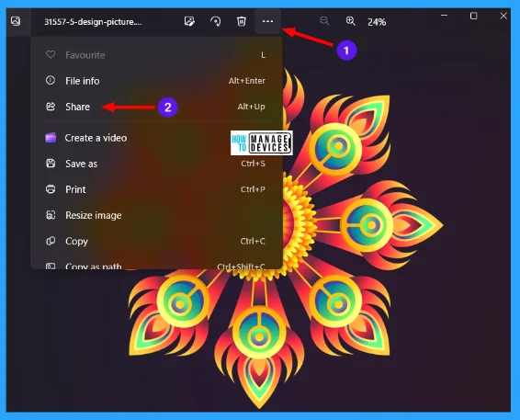Click the file name 31557-5-design-picture
The image size is (520, 420).
[93, 22]
